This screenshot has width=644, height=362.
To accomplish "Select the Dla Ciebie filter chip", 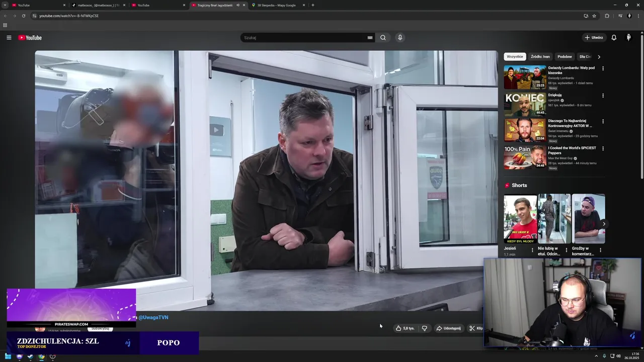I will [x=585, y=57].
